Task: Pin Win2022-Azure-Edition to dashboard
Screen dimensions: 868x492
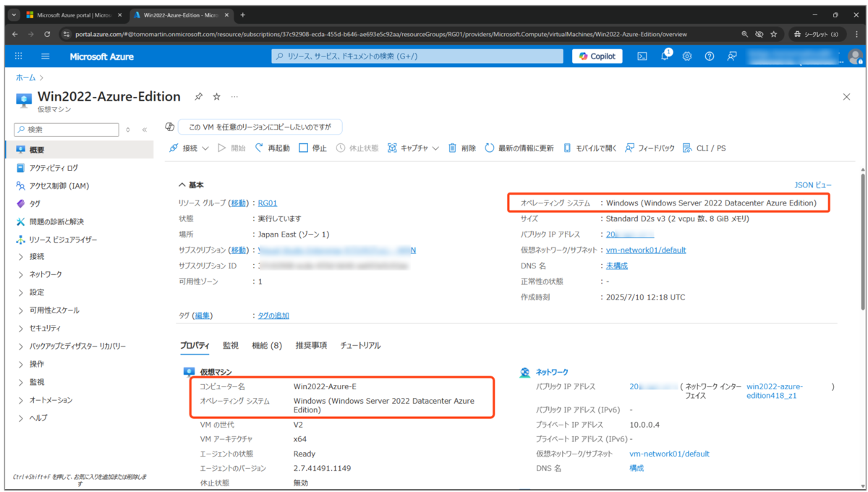Action: (x=198, y=96)
